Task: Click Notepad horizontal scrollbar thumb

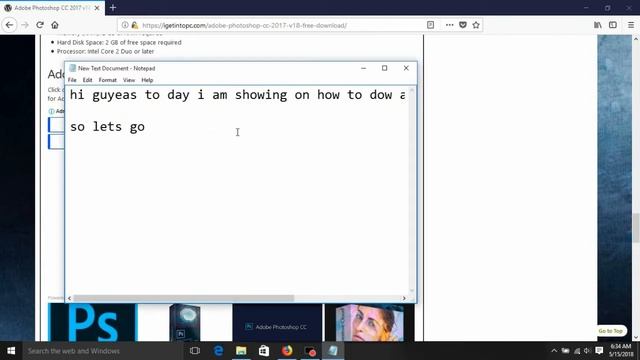Action: pyautogui.click(x=183, y=298)
